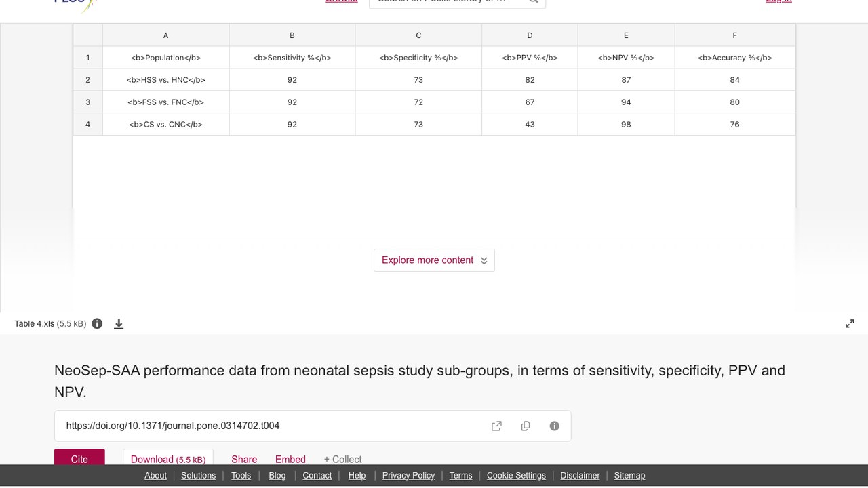Viewport: 868px width, 488px height.
Task: Open the Contact footer link
Action: click(317, 475)
